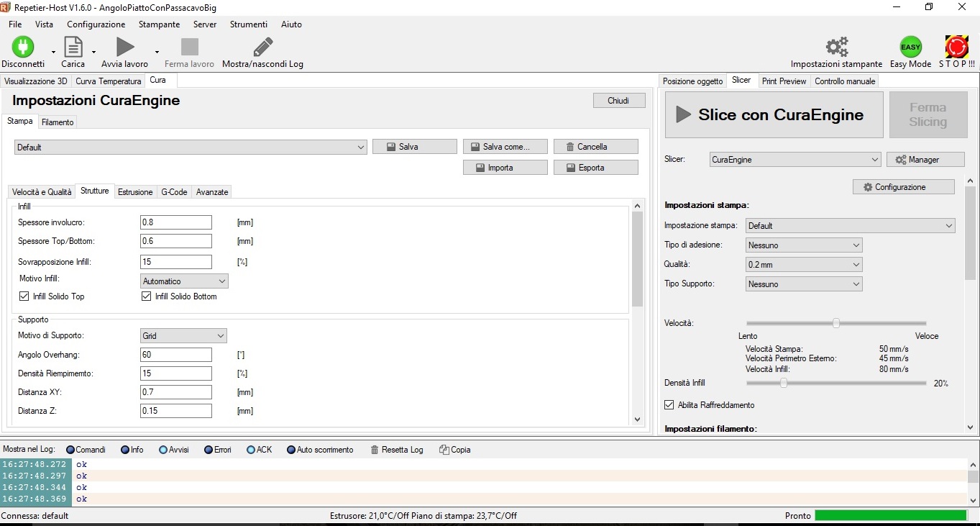980x526 pixels.
Task: Open Qualità 0.2 mm dropdown
Action: click(x=804, y=265)
